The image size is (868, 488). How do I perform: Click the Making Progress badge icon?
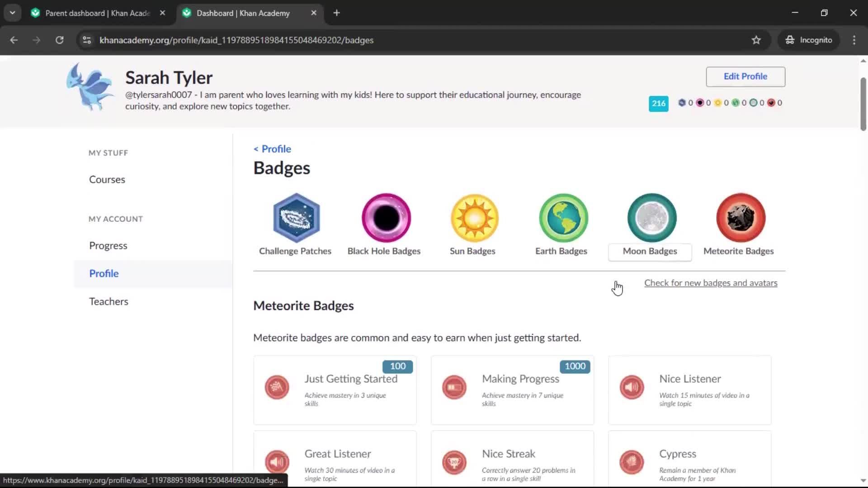(x=454, y=387)
